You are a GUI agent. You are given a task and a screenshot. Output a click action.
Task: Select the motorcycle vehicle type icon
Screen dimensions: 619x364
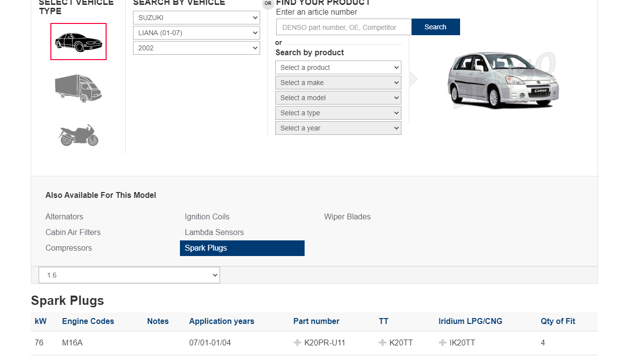(79, 135)
